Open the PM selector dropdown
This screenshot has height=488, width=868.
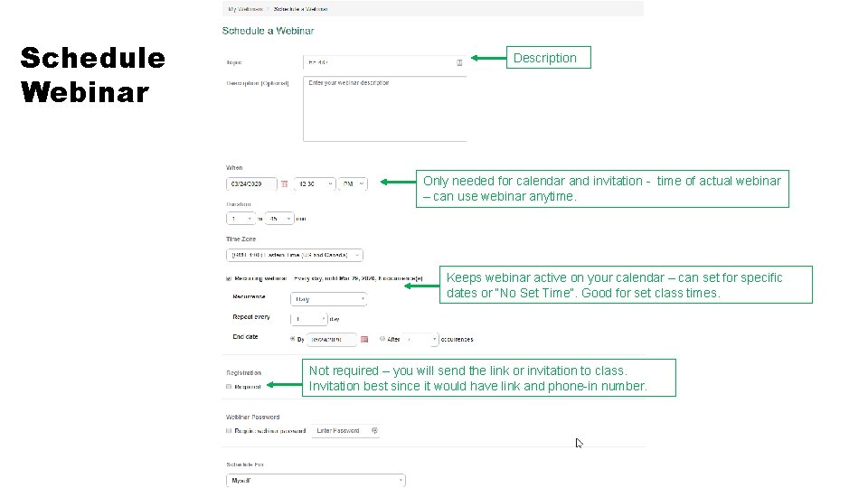pyautogui.click(x=353, y=183)
